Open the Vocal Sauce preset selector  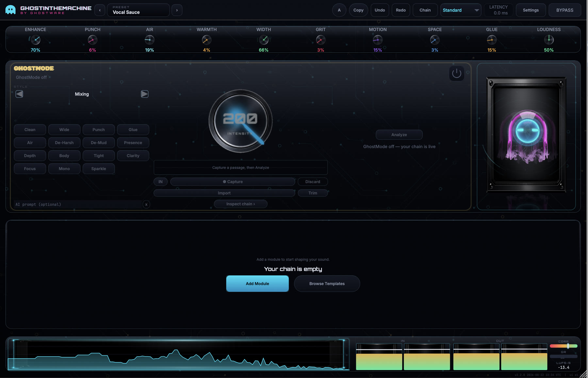138,10
